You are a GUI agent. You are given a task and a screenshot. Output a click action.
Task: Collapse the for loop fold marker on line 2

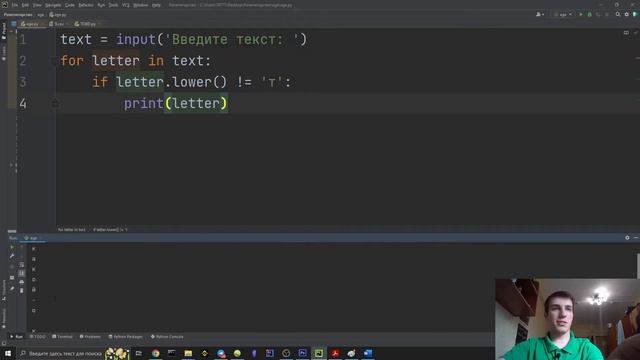54,61
